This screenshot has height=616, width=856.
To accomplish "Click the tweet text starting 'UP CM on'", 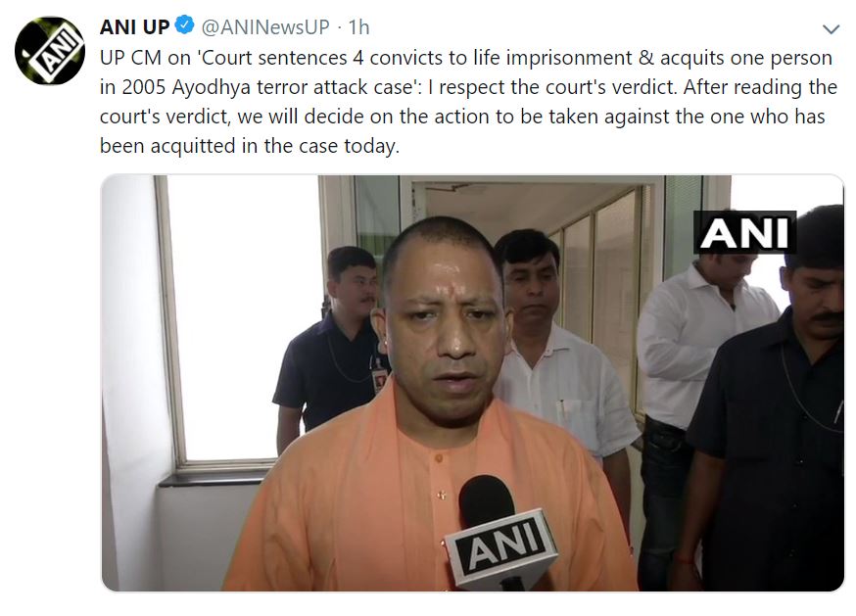I will pyautogui.click(x=468, y=102).
